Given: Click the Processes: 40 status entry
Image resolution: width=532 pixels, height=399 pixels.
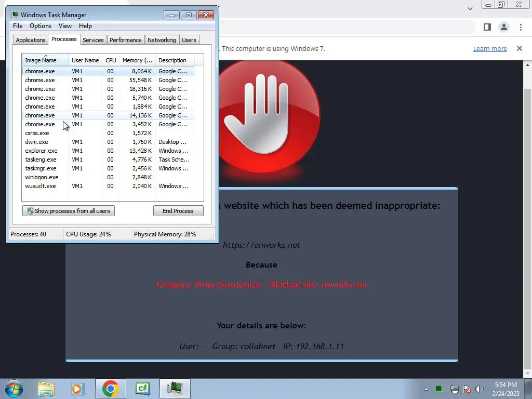Looking at the screenshot, I should (x=28, y=234).
